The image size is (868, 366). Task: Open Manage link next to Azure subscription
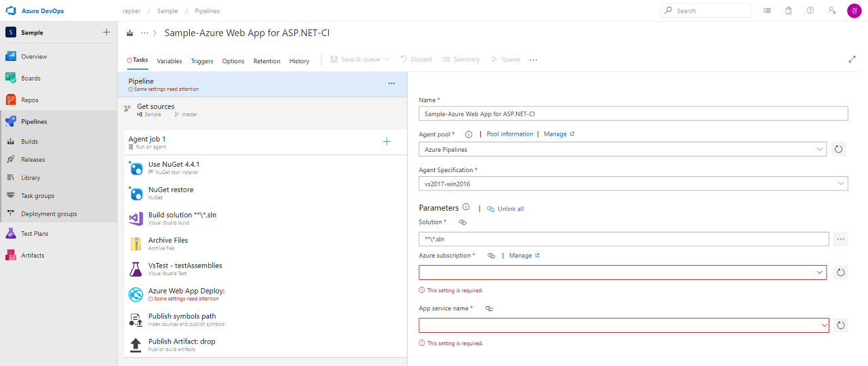click(x=524, y=256)
